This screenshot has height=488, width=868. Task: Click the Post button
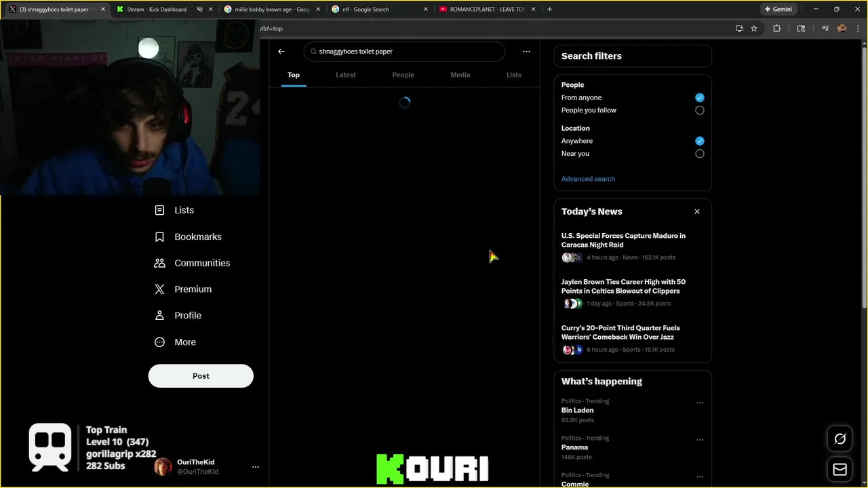[x=201, y=376]
